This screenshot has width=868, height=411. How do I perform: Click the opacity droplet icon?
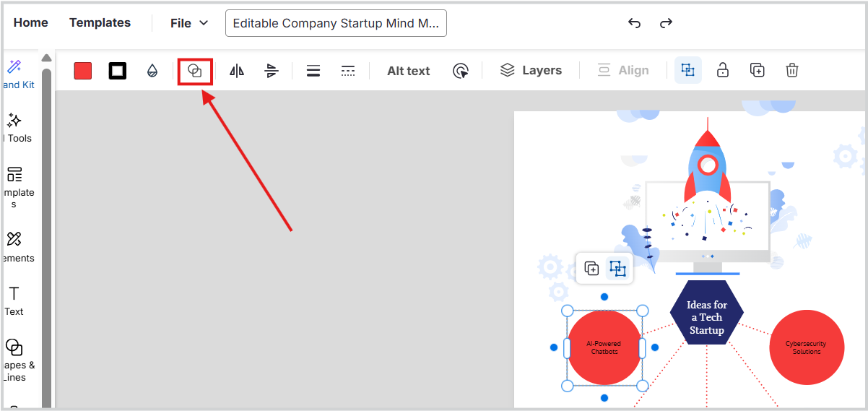152,71
